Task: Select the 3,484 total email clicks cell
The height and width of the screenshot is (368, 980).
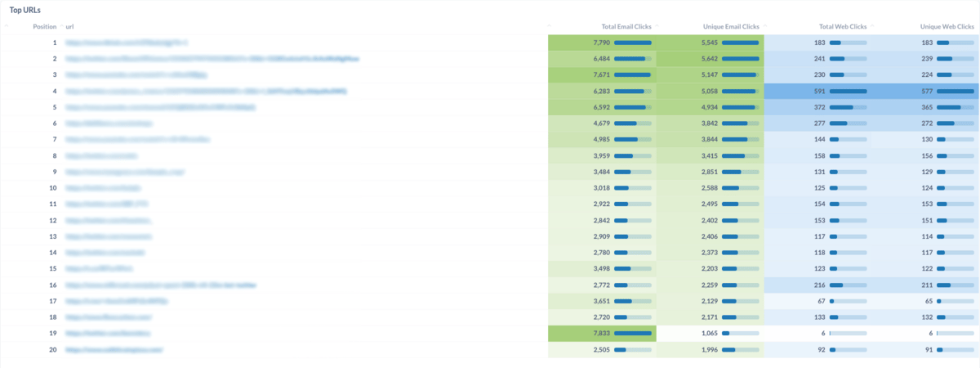Action: (x=600, y=172)
